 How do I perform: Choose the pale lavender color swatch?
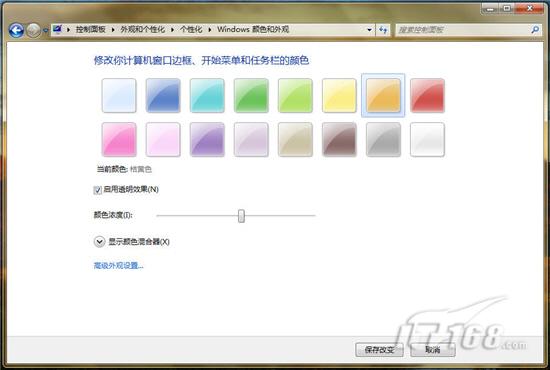click(x=251, y=139)
